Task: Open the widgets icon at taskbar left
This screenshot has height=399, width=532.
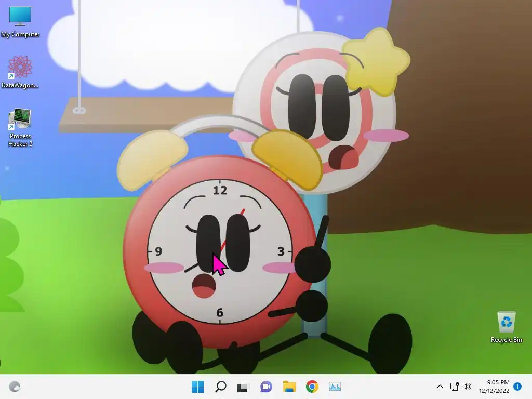Action: [14, 387]
